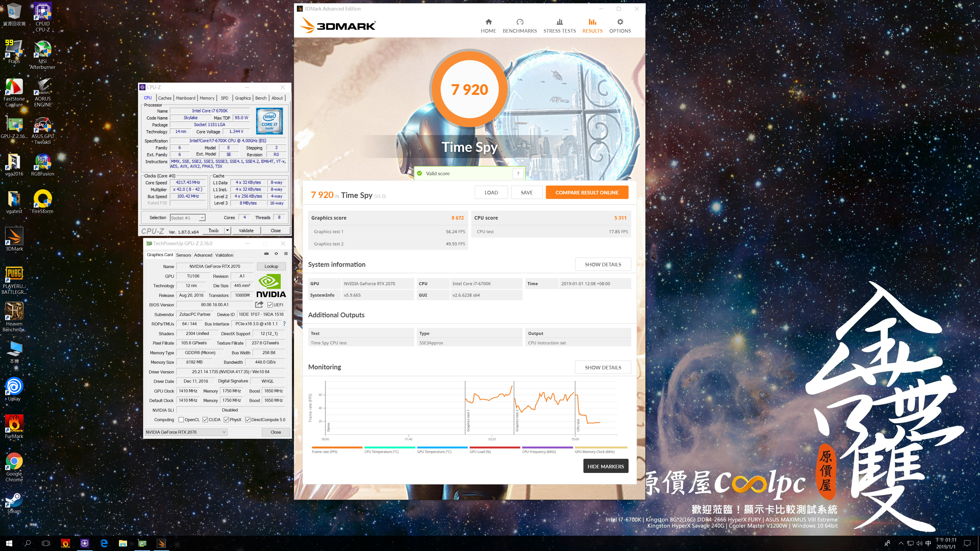Click the taskbar clock showing 01:11
This screenshot has height=551, width=980.
point(946,543)
